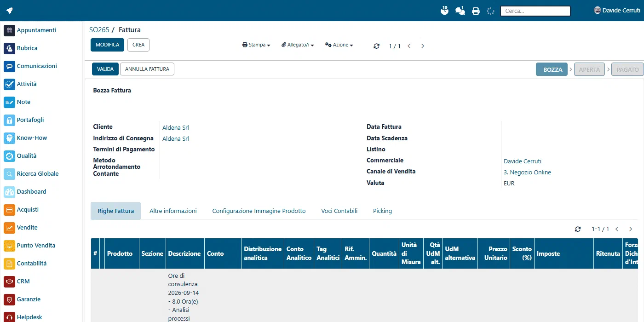Reload invoice lines list icon

click(x=578, y=229)
